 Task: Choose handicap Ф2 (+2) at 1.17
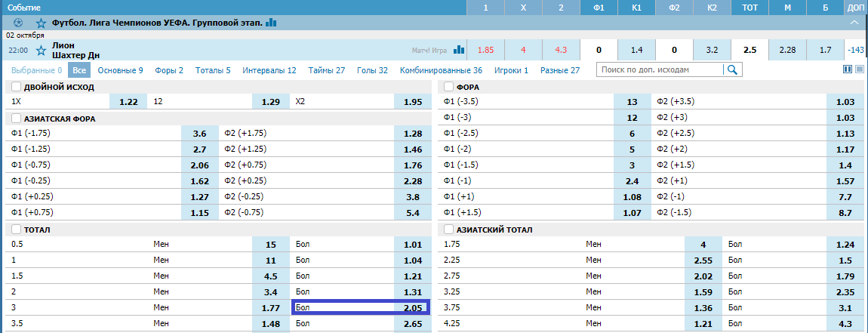[845, 149]
